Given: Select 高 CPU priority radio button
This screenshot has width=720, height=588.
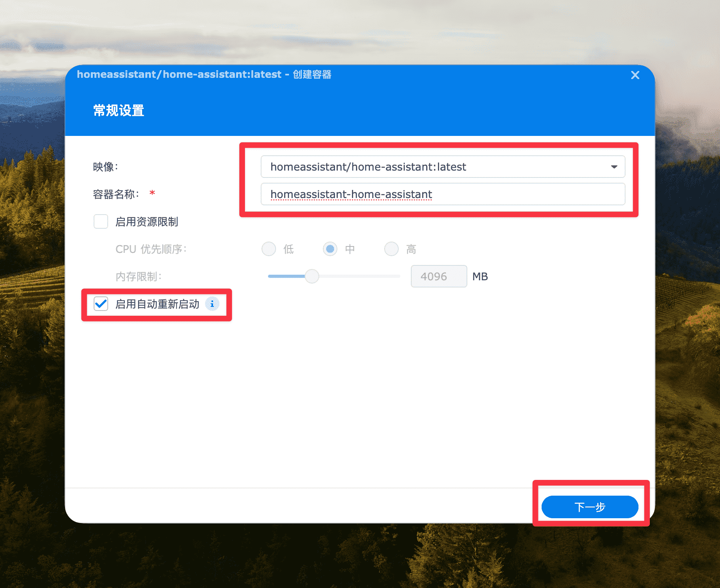Looking at the screenshot, I should [391, 249].
